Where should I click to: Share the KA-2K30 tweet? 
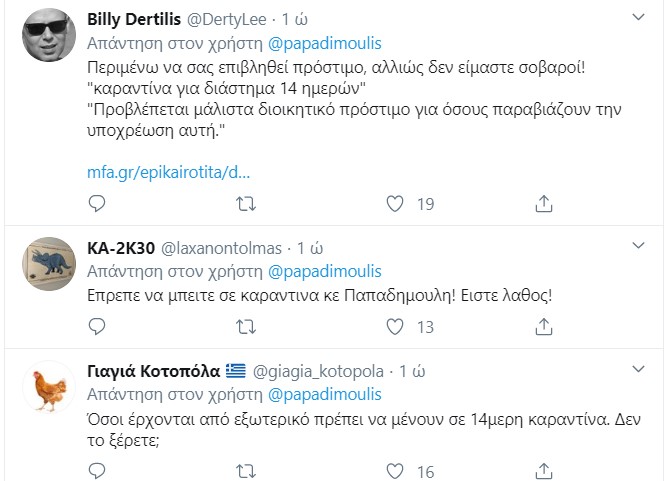click(544, 326)
